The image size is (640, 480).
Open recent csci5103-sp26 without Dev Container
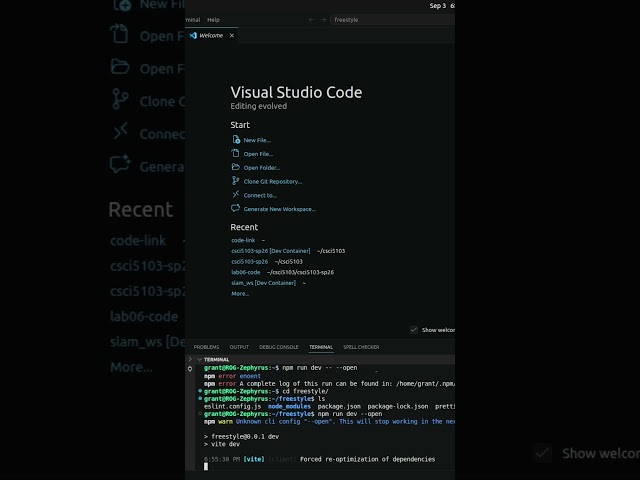click(249, 262)
